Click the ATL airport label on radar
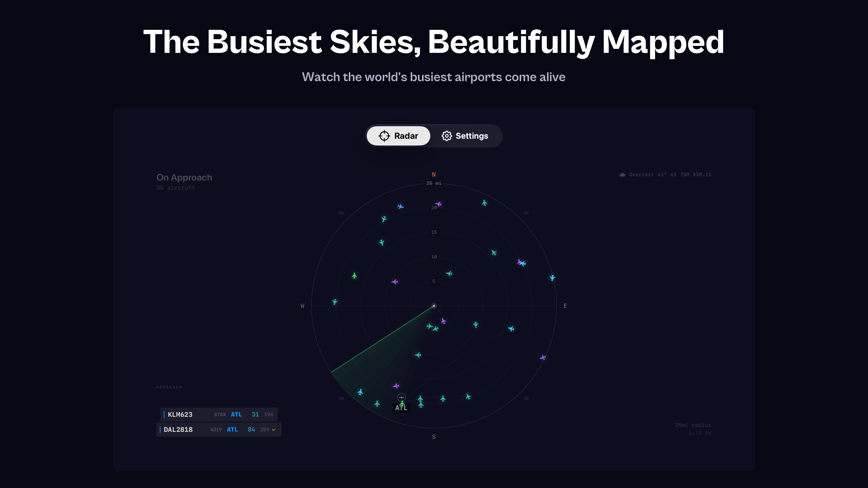868x488 pixels. click(401, 408)
